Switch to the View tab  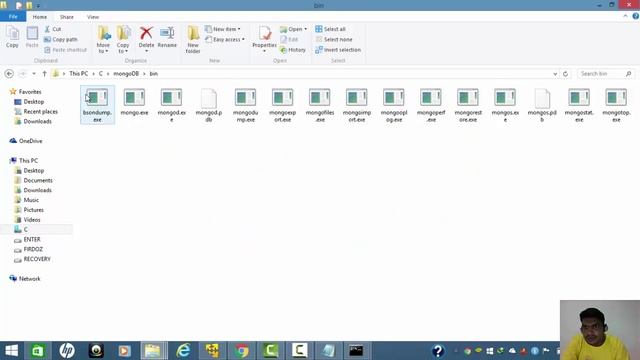pos(93,17)
